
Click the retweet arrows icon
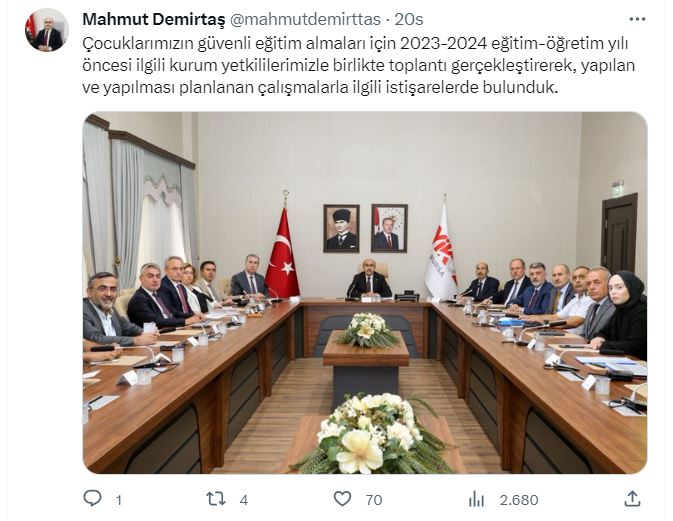point(215,499)
